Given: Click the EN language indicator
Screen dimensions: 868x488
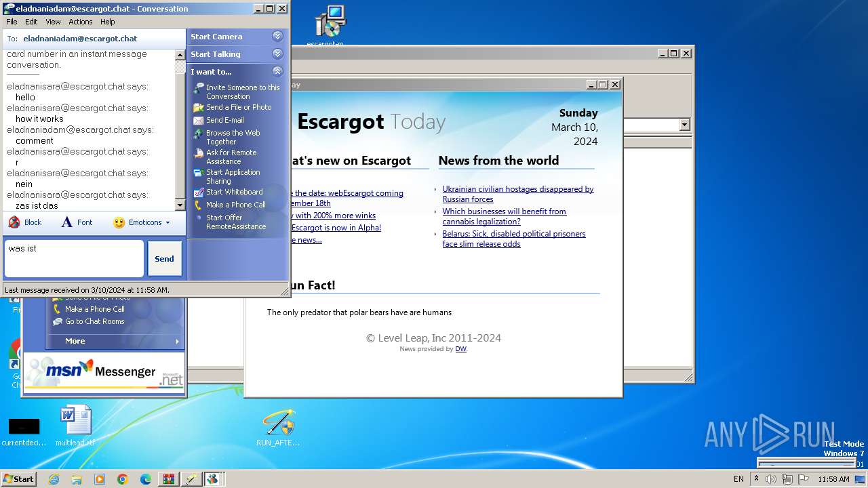Looking at the screenshot, I should point(738,479).
